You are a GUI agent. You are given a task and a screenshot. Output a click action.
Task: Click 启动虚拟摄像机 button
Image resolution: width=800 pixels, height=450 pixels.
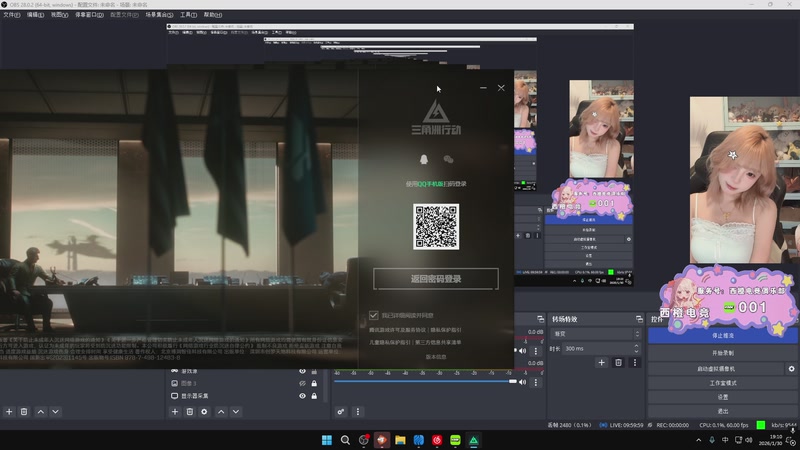point(716,368)
